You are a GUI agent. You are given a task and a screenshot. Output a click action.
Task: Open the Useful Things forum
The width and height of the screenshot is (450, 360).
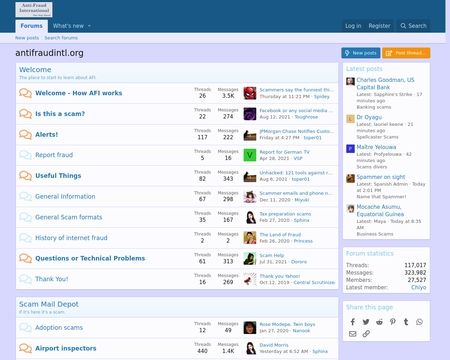tap(58, 176)
